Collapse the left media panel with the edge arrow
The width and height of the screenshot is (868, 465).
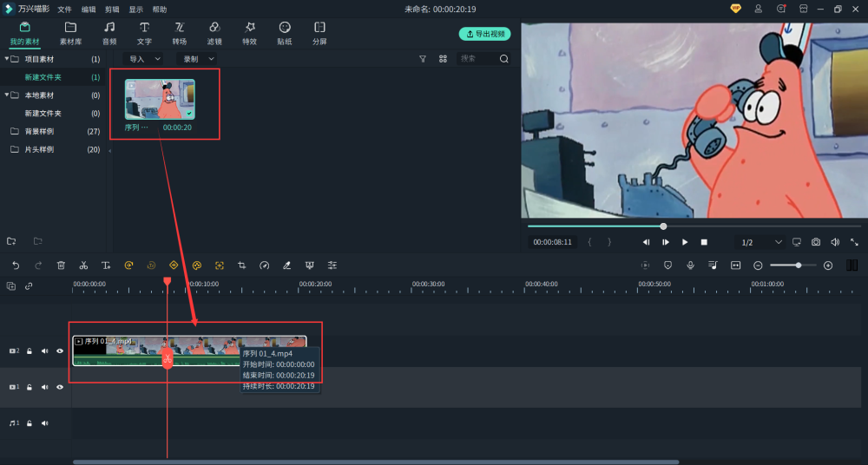click(109, 151)
